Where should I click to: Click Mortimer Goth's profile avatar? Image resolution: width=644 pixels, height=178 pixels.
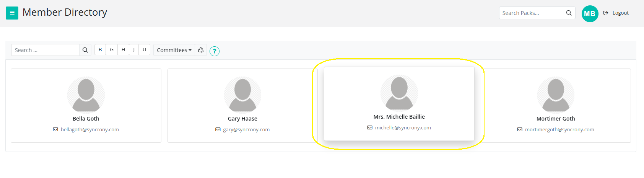(556, 95)
